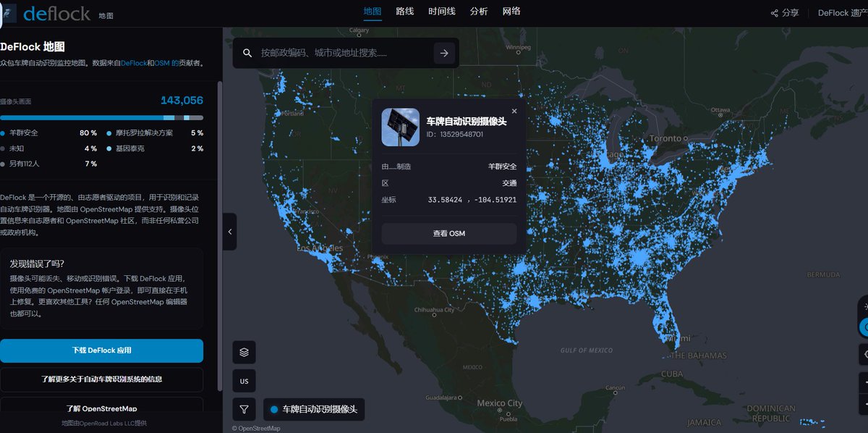
Task: Click the ID: 13529548701 text
Action: [455, 134]
